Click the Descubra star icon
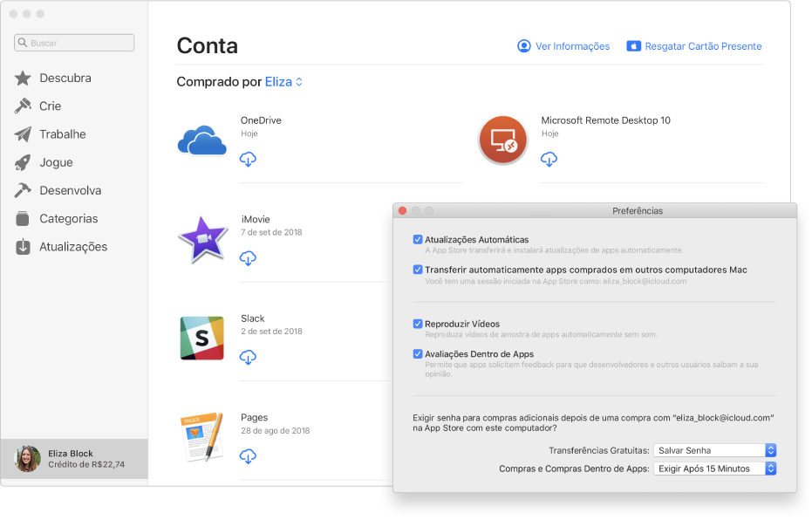The width and height of the screenshot is (812, 520). pos(23,79)
